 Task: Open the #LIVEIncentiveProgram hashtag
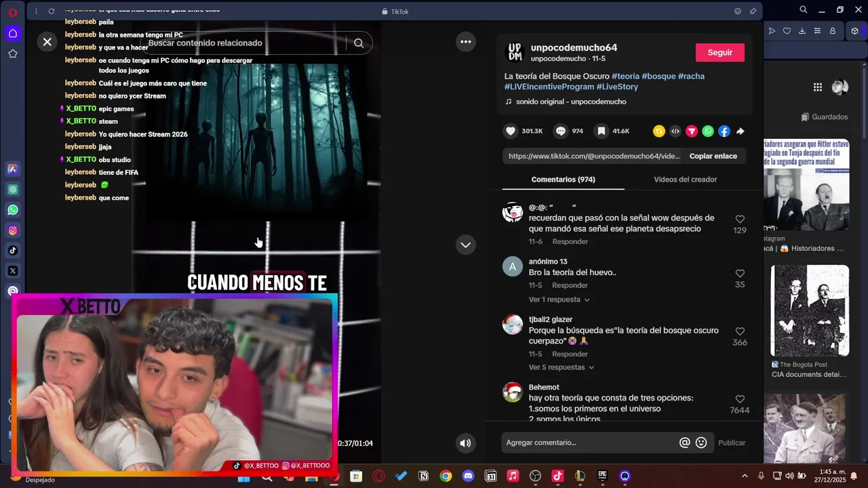tap(549, 87)
